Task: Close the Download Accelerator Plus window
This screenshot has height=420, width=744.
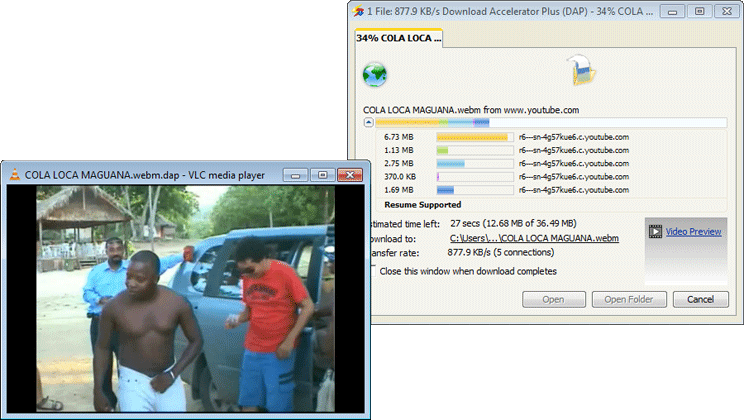Action: click(x=727, y=11)
